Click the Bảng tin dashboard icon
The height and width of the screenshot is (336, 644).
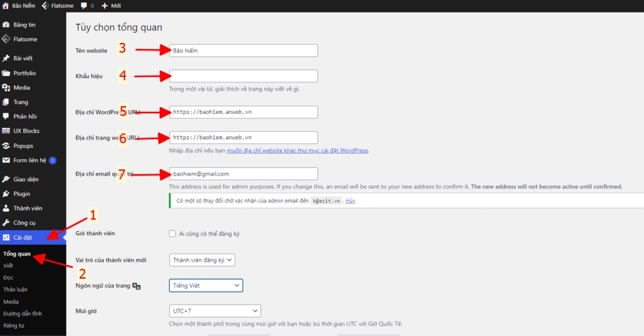click(x=6, y=25)
